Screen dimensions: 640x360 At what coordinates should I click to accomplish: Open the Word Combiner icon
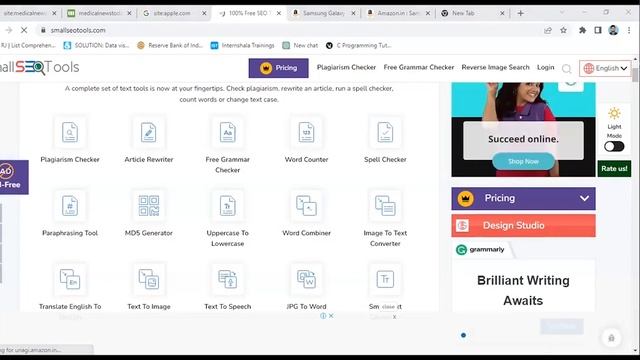click(306, 206)
